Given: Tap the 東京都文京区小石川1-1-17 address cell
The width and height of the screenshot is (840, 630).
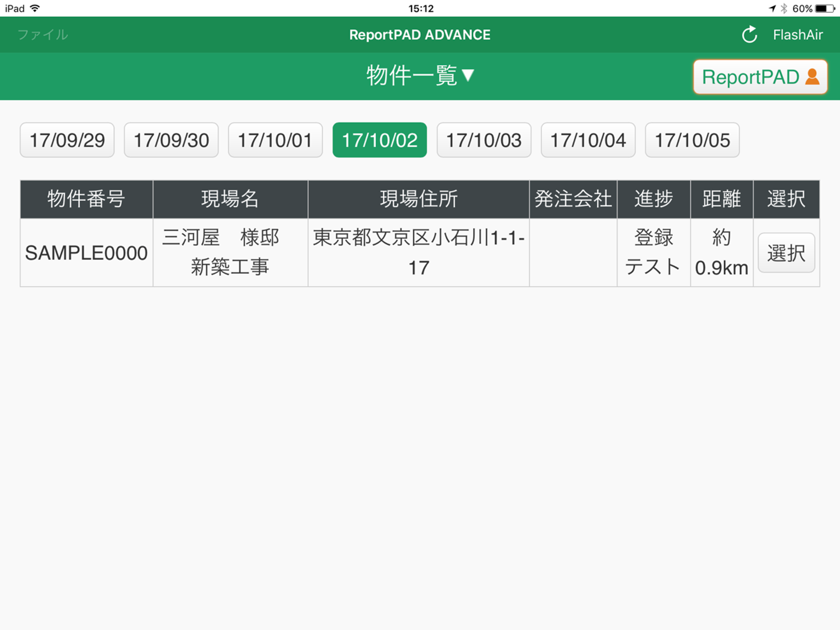Looking at the screenshot, I should point(418,253).
